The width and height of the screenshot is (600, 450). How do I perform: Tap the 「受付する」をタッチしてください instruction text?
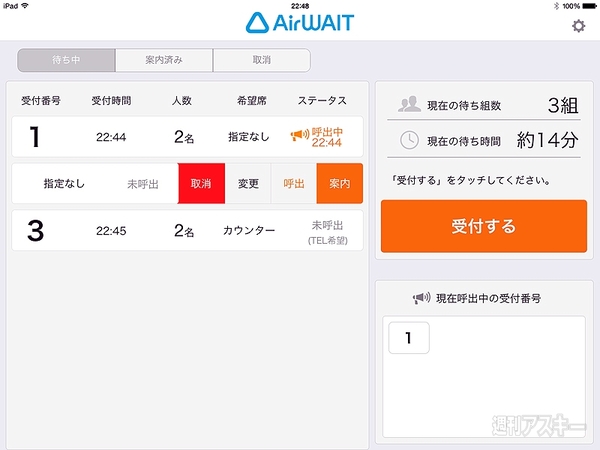[471, 180]
